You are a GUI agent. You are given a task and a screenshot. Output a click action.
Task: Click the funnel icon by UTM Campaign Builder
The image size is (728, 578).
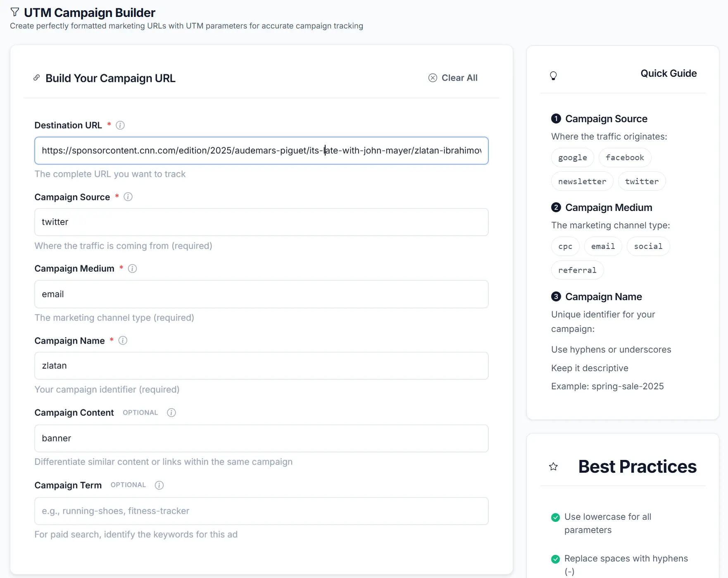[x=15, y=12]
